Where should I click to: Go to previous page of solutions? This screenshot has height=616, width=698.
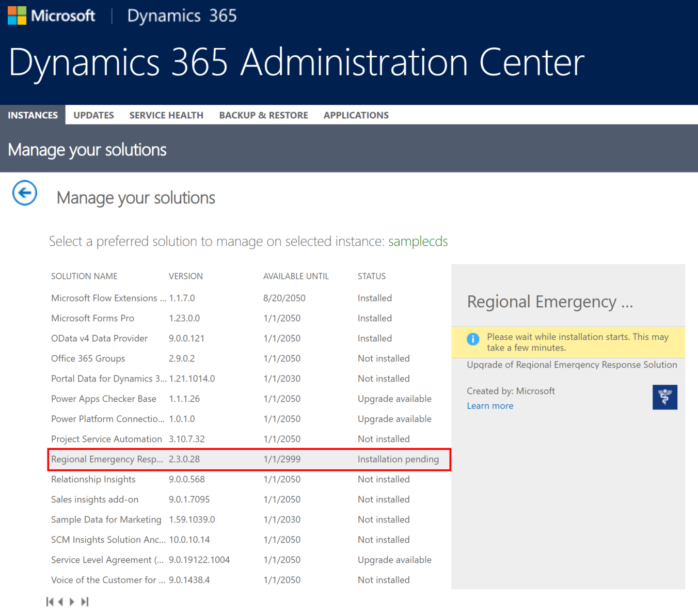pyautogui.click(x=61, y=602)
